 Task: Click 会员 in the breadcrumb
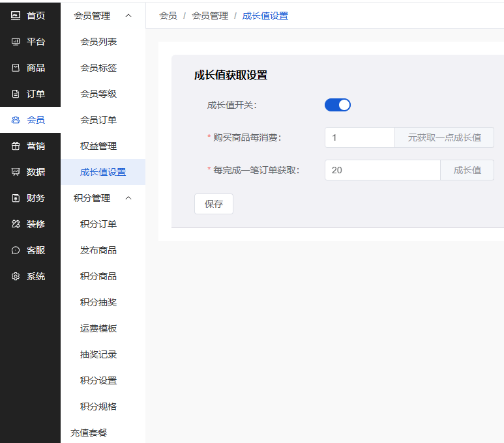168,16
